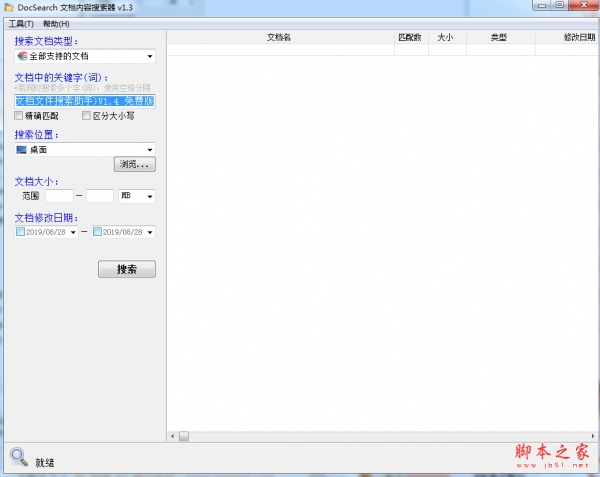Click the 就绪 status text

point(45,462)
